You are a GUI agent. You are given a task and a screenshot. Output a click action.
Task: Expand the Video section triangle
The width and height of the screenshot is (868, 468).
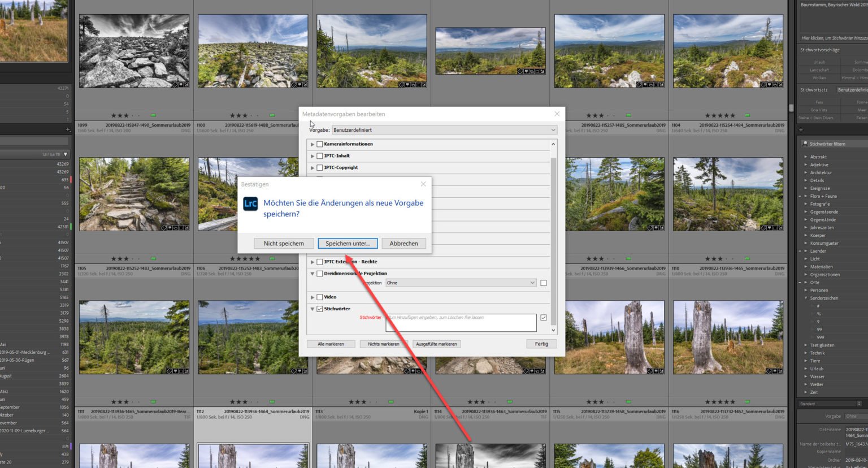[312, 297]
